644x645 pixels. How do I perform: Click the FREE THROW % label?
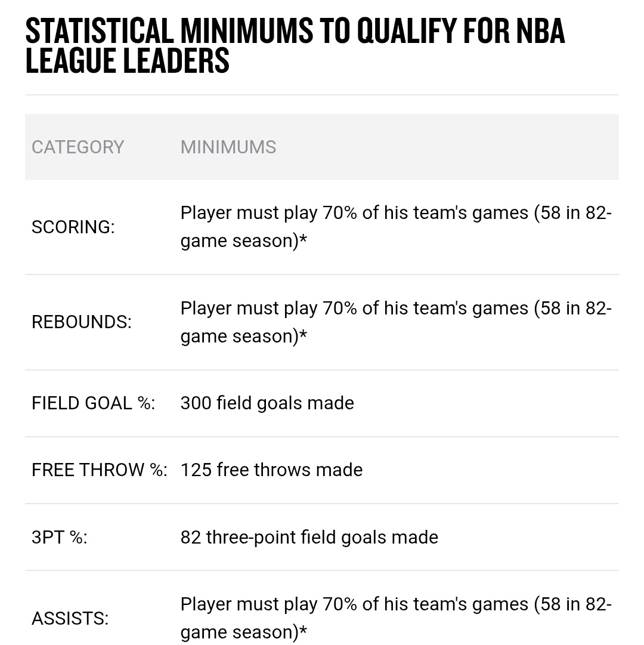click(100, 470)
